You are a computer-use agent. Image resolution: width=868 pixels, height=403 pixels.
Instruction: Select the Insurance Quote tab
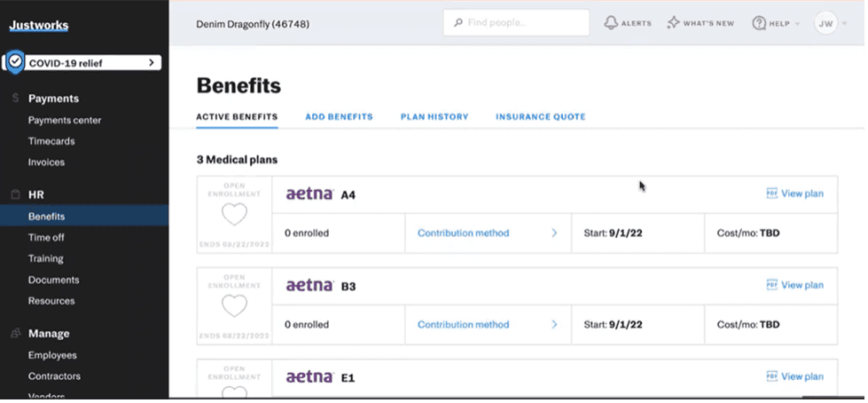pos(540,116)
